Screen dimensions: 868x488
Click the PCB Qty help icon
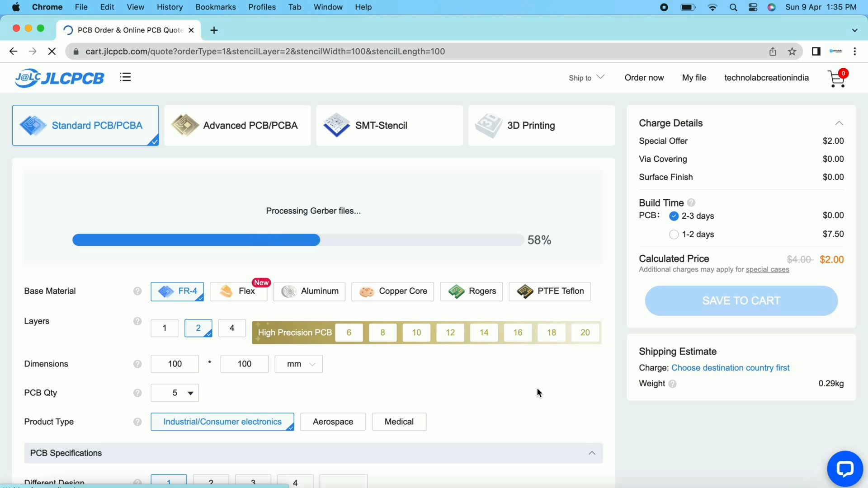pos(137,393)
